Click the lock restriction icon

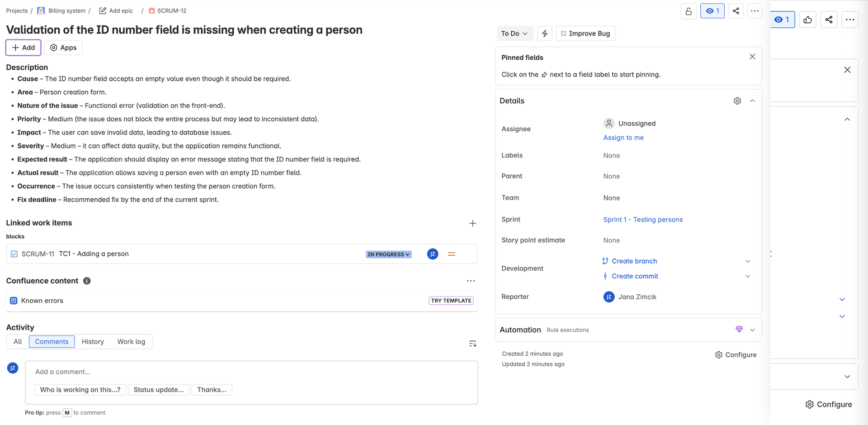(x=688, y=11)
